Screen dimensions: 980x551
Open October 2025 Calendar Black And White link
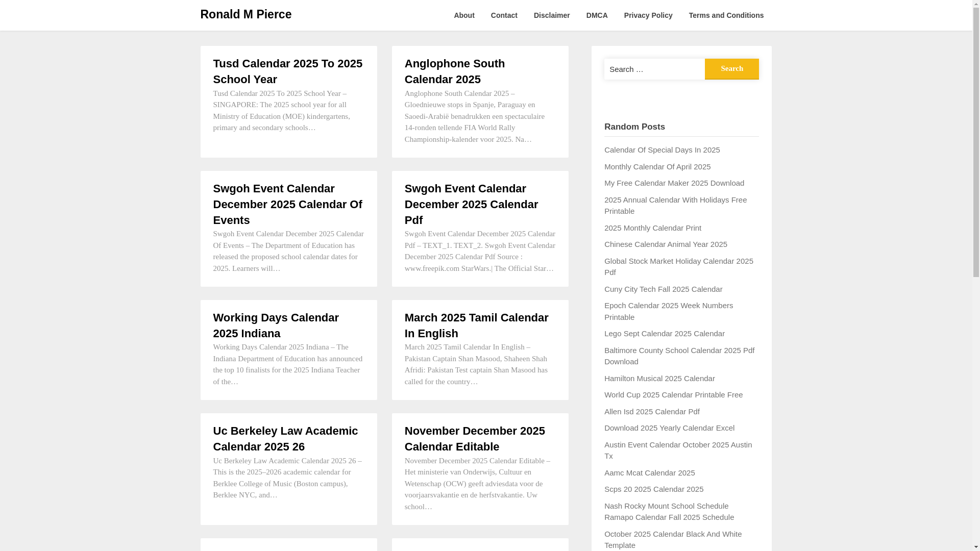[x=673, y=540]
